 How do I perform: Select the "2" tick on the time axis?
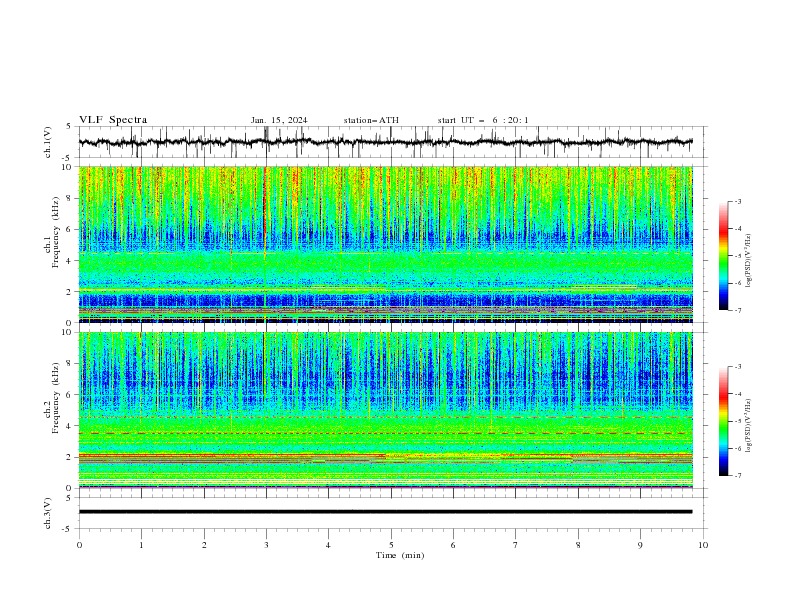[204, 545]
